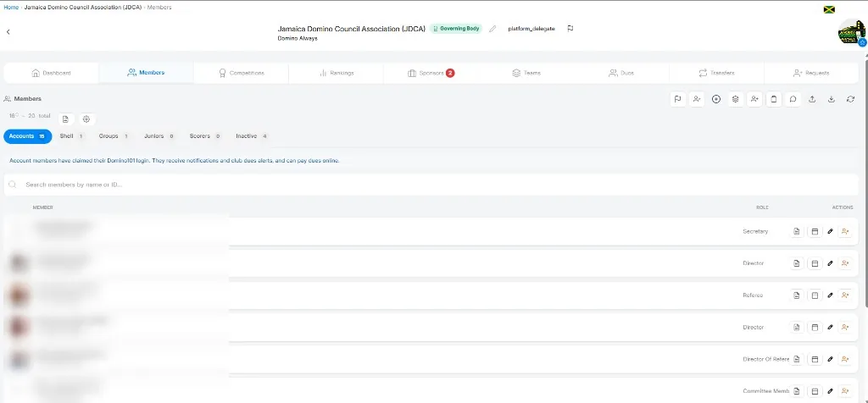
Task: Click the remove-member person icon in toolbar
Action: point(697,100)
